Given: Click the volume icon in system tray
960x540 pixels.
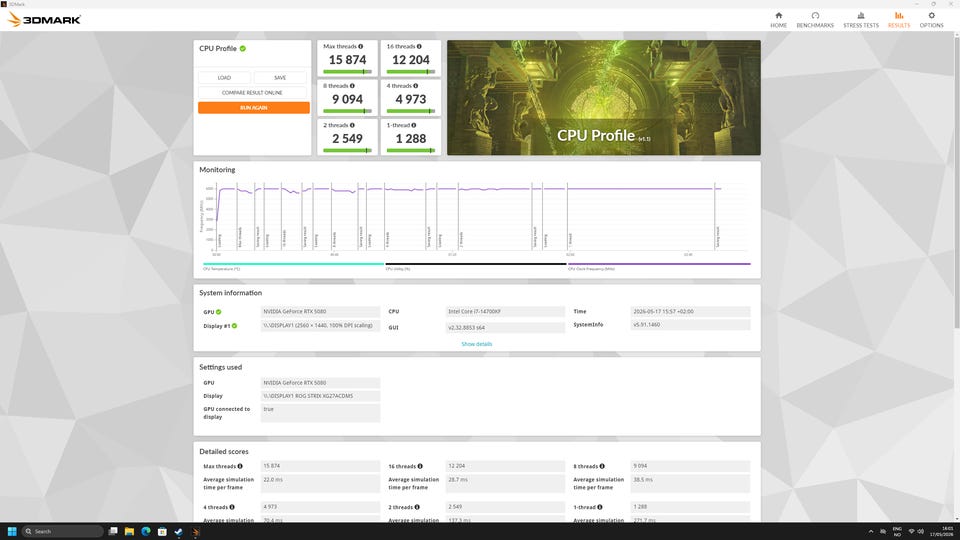Looking at the screenshot, I should pos(920,531).
